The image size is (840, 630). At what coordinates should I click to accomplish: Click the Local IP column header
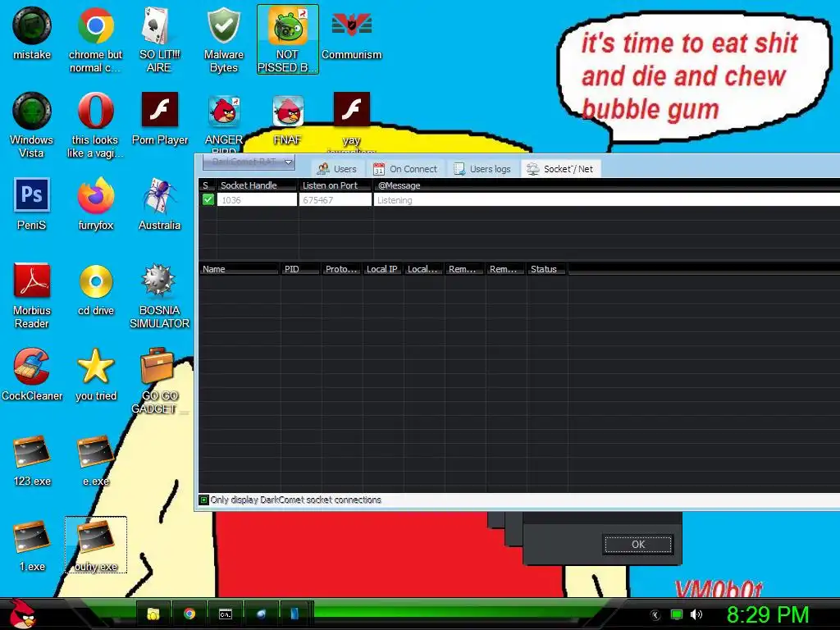tap(382, 269)
